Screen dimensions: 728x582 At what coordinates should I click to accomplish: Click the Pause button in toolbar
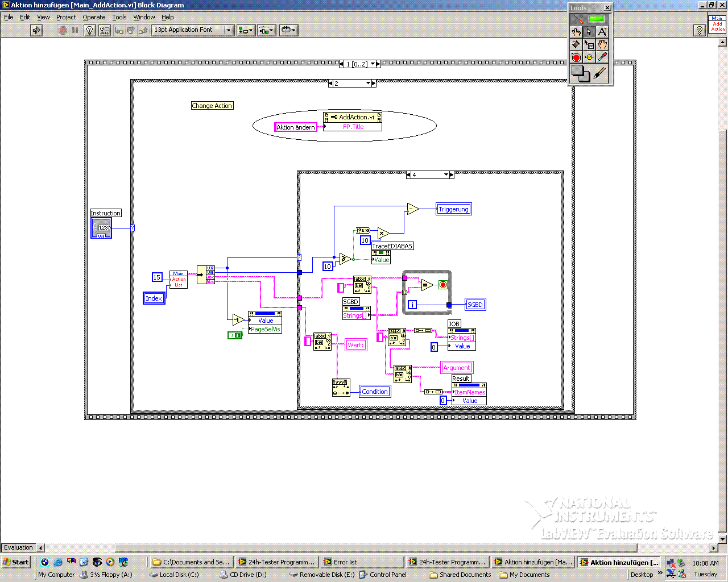tap(75, 30)
